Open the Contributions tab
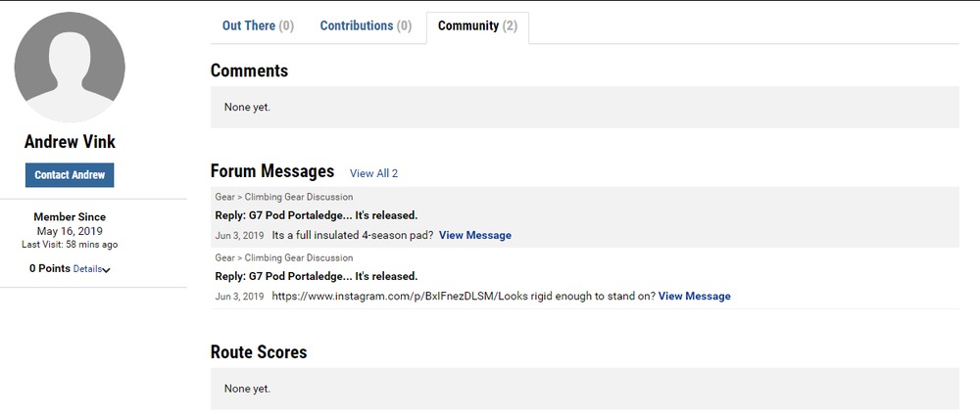Screen dimensions: 980x416 coord(366,25)
